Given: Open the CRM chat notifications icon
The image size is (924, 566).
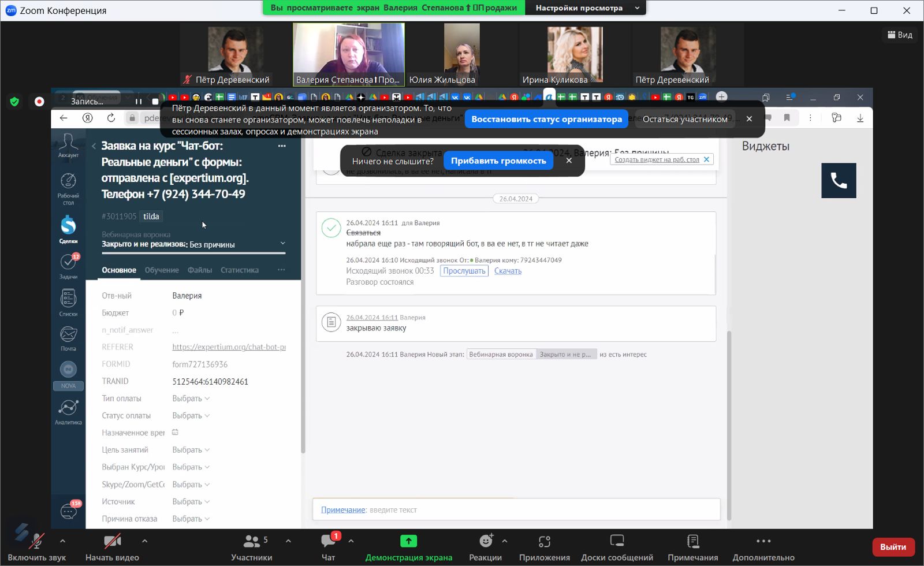Looking at the screenshot, I should pyautogui.click(x=69, y=511).
